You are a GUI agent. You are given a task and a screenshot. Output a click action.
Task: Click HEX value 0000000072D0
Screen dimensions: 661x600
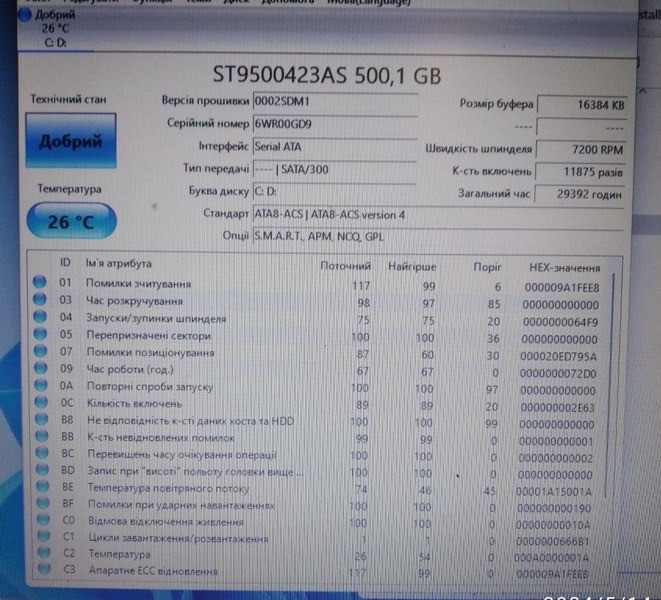(558, 374)
